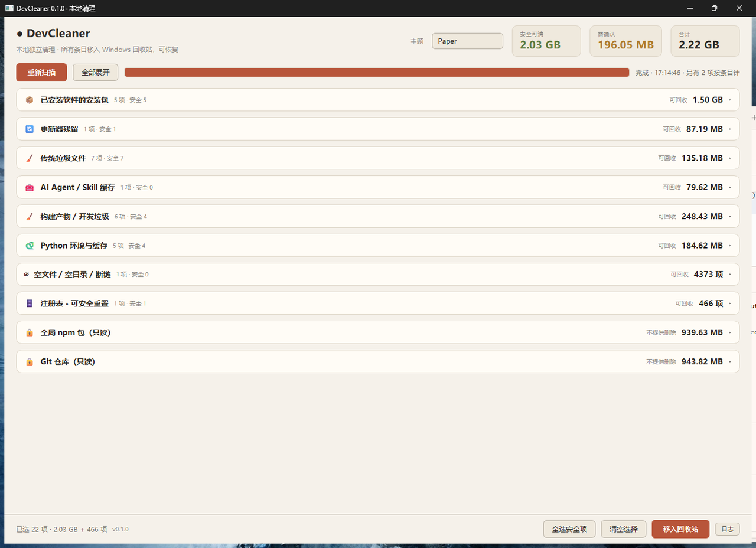Click the pink toolbox icon for AI Agent cache

click(x=30, y=187)
